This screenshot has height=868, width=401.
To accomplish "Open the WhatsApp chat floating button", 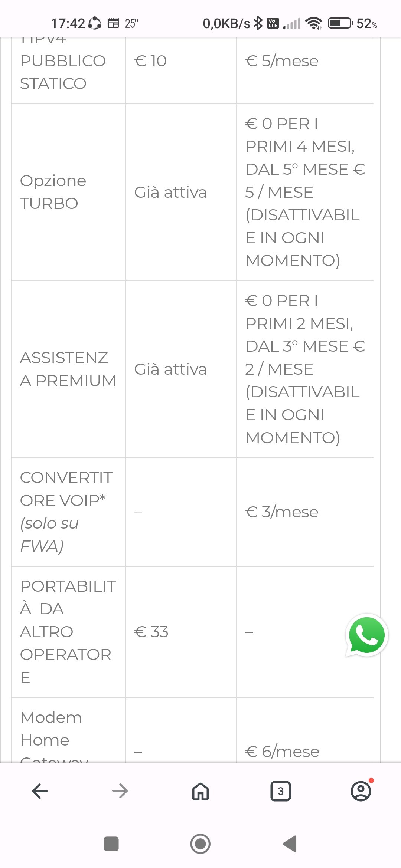I will 367,635.
